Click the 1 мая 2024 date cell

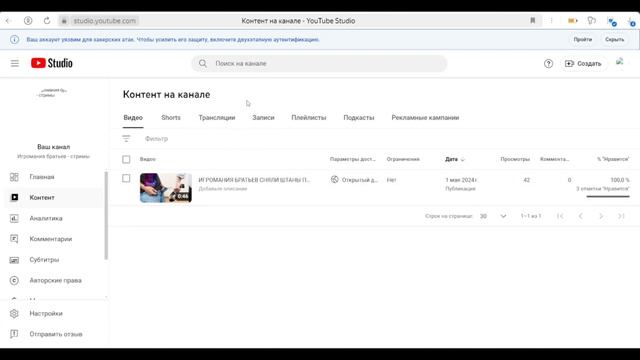(461, 180)
